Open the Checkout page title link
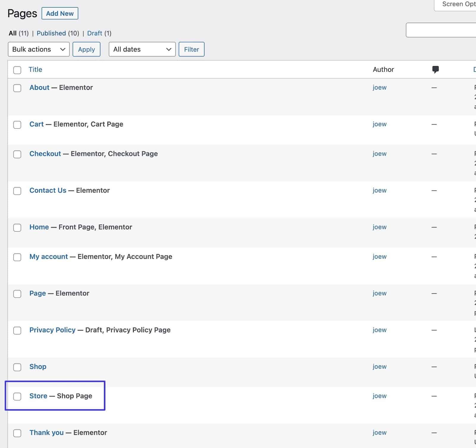Screen dimensions: 476x448 (x=45, y=154)
